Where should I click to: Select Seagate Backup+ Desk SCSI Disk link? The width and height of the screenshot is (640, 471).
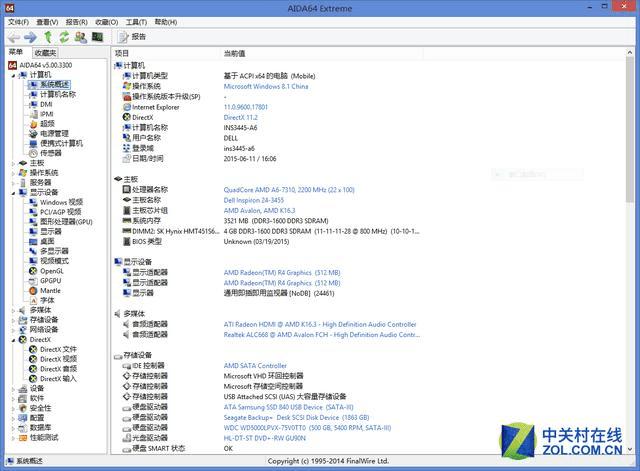click(296, 418)
